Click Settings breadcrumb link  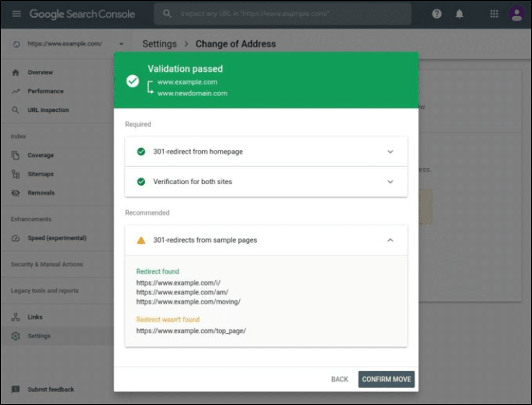tap(159, 44)
